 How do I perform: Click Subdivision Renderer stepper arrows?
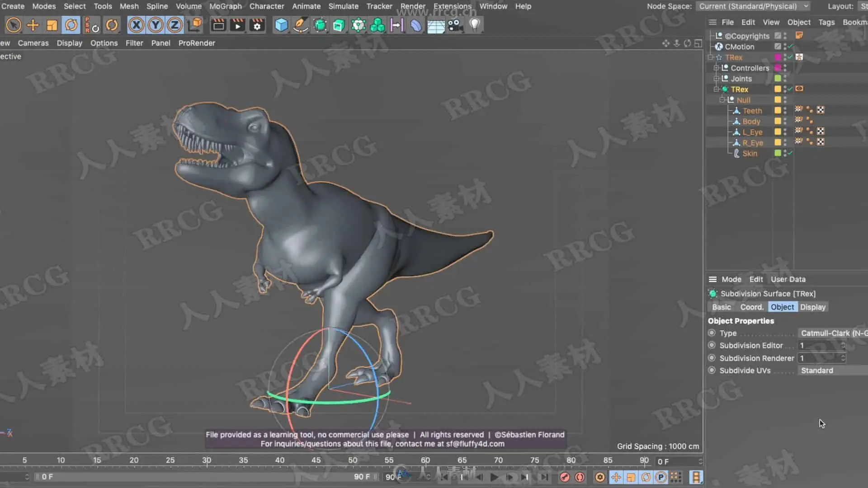[843, 358]
